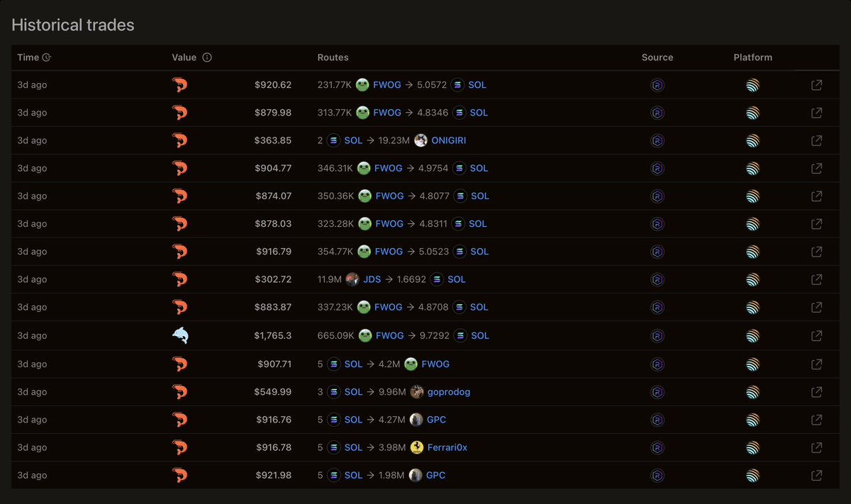Click the source icon on $916.78 row
851x504 pixels.
click(x=657, y=447)
